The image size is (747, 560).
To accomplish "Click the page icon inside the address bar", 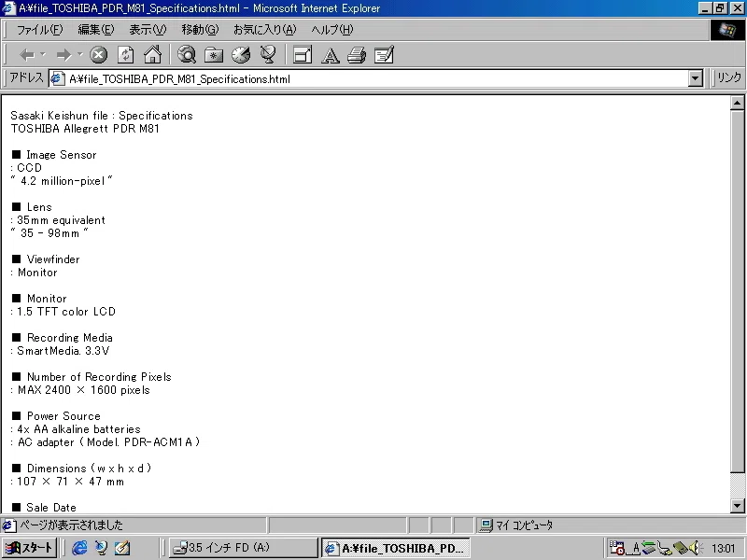I will pyautogui.click(x=58, y=78).
